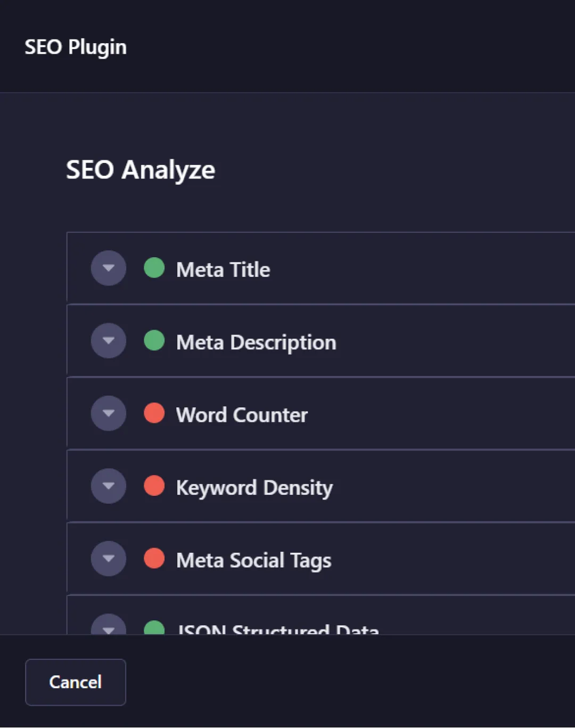The image size is (575, 728).
Task: Click the SEO Analyze heading
Action: (x=141, y=170)
